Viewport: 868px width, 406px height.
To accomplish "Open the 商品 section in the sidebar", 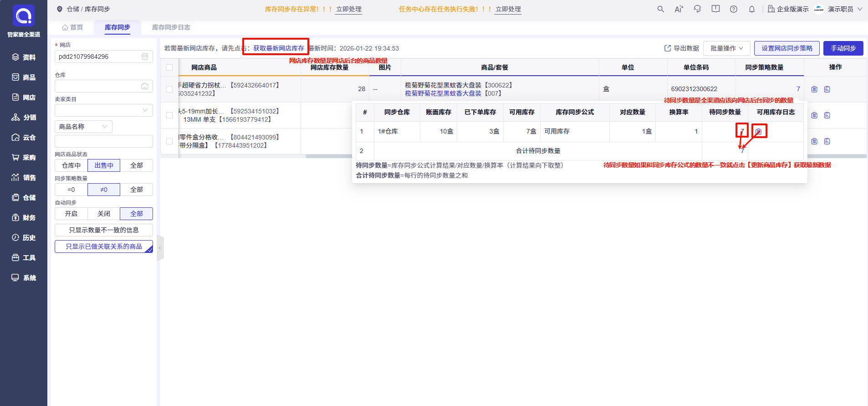I will [24, 77].
